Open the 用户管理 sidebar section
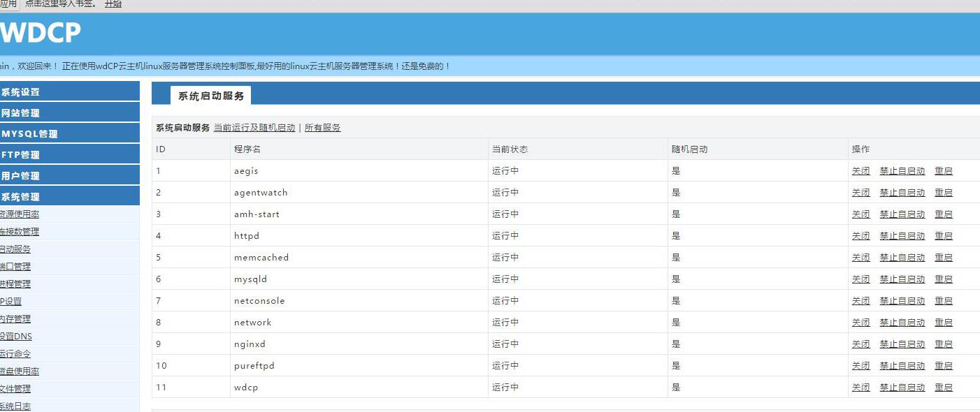Screen dimensions: 980x412 (21, 176)
